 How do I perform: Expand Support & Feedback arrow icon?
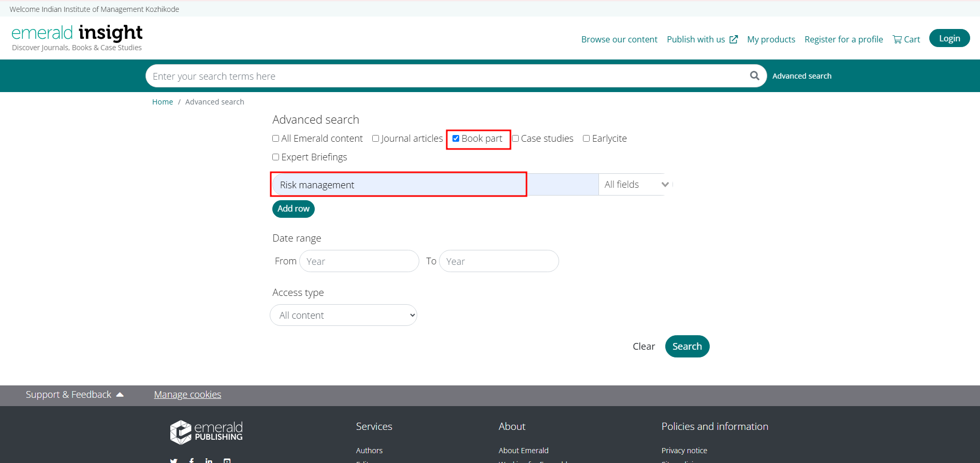click(x=120, y=395)
